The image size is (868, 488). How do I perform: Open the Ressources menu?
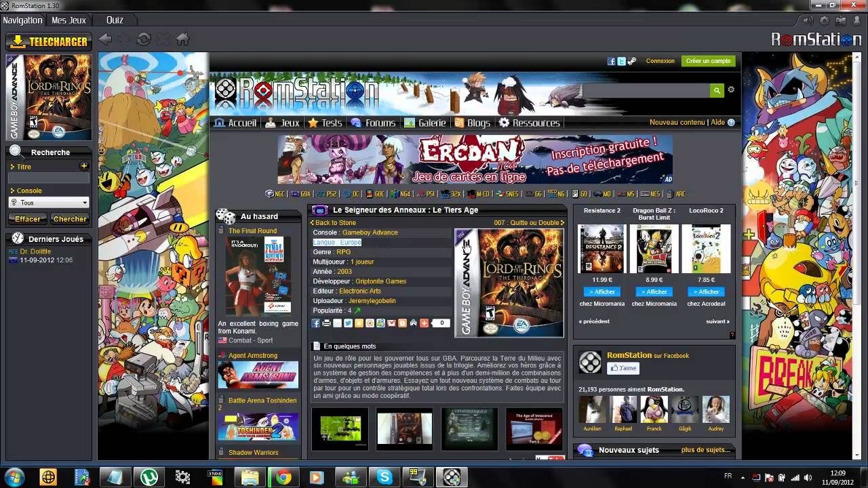point(530,123)
